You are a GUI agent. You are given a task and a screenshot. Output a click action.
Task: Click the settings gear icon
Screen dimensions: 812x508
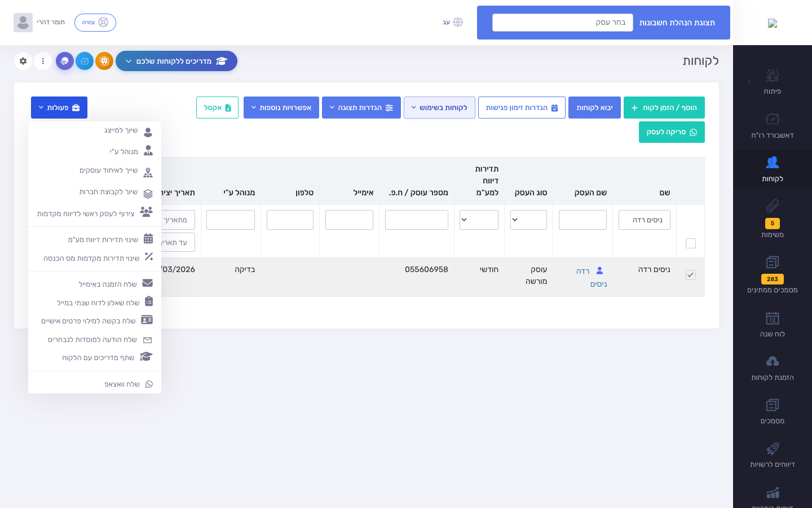tap(23, 61)
